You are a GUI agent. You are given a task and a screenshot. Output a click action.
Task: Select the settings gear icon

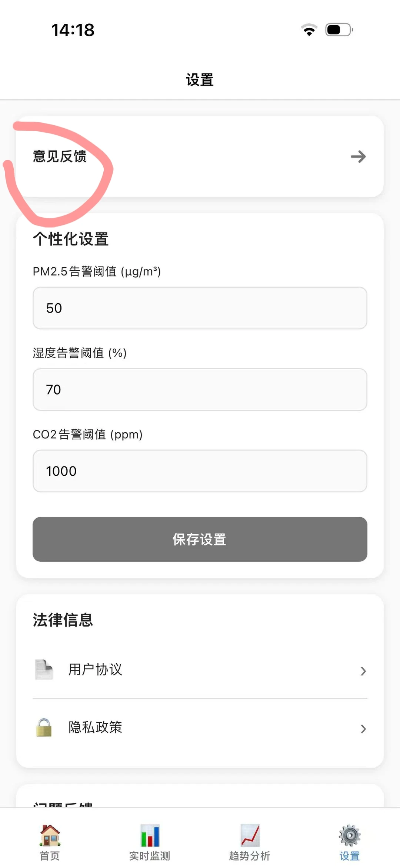pyautogui.click(x=350, y=835)
